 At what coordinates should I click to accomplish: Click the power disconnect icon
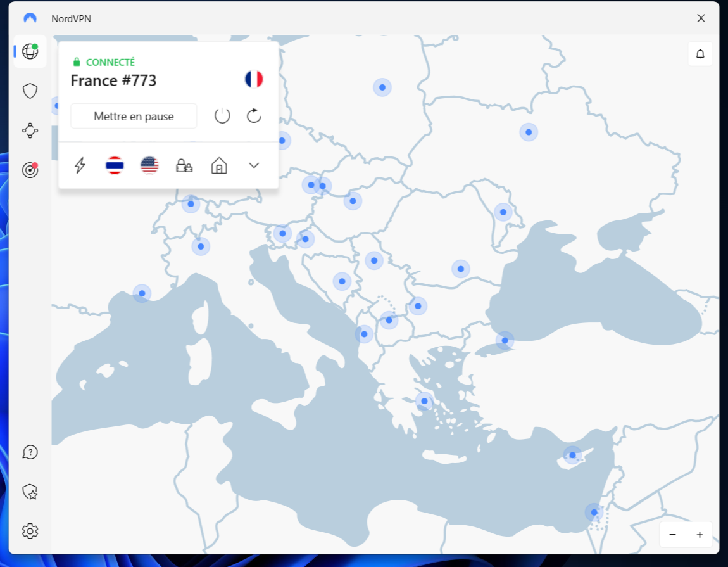coord(222,116)
